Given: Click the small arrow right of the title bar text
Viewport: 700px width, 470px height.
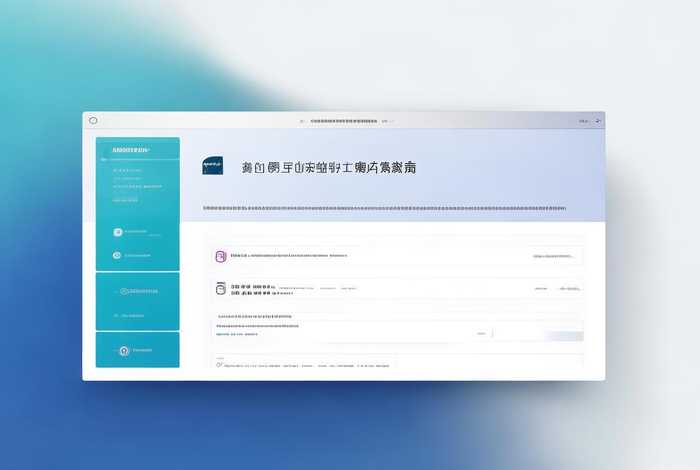Looking at the screenshot, I should 392,121.
